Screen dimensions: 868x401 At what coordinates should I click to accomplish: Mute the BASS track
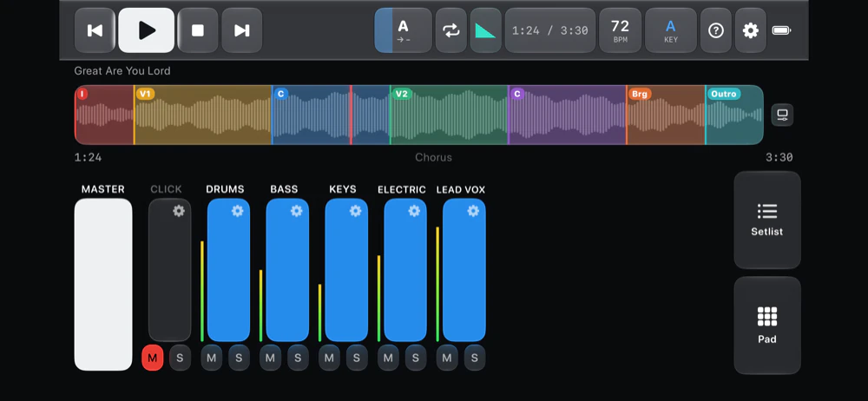coord(270,358)
